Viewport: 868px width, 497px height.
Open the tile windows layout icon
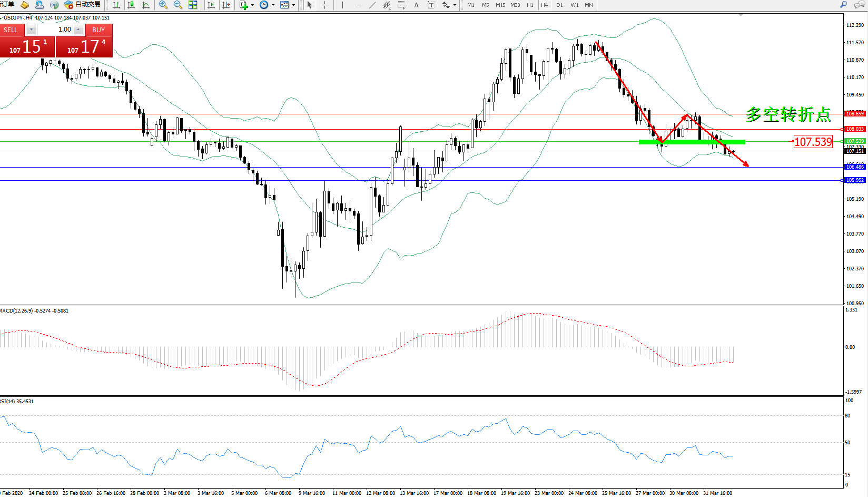tap(193, 5)
